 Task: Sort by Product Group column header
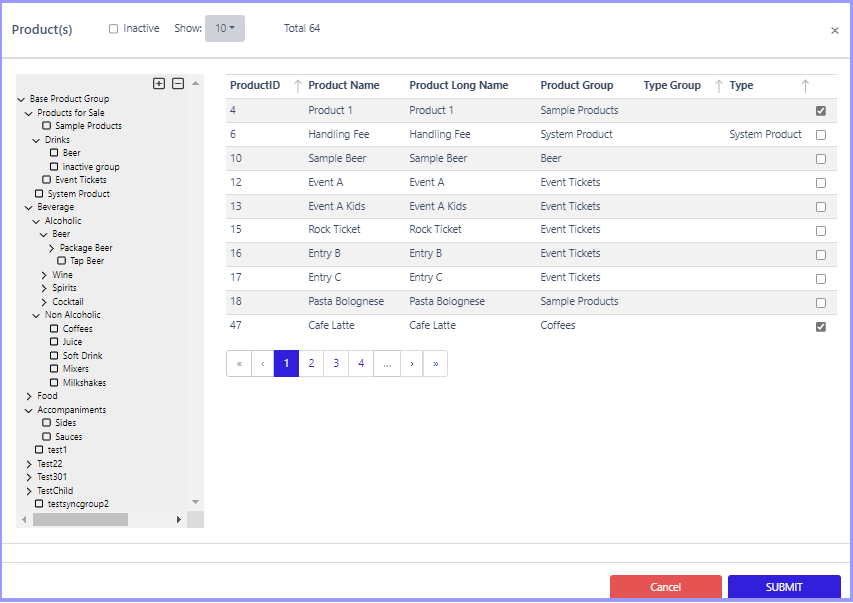577,85
